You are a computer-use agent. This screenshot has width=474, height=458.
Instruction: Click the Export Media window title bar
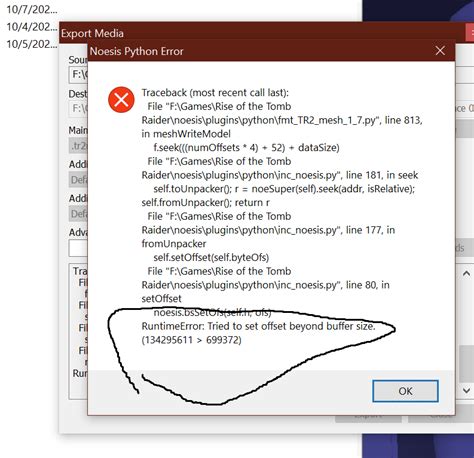point(262,32)
